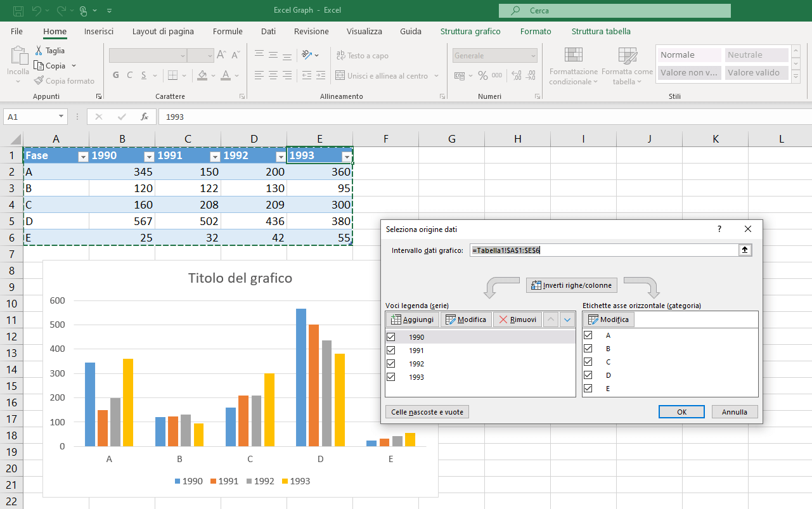Toggle bold with the G icon
The height and width of the screenshot is (509, 812).
point(116,75)
